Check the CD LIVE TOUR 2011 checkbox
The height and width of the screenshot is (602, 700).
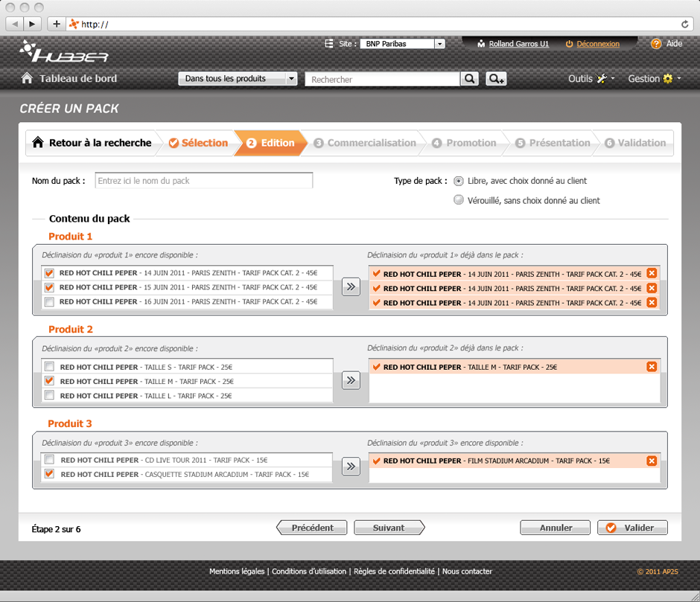49,459
